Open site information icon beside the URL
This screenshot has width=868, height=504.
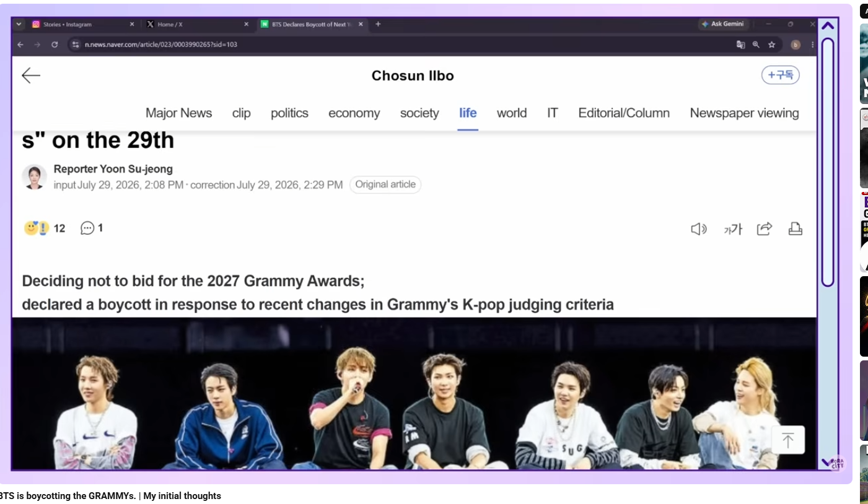pos(76,45)
